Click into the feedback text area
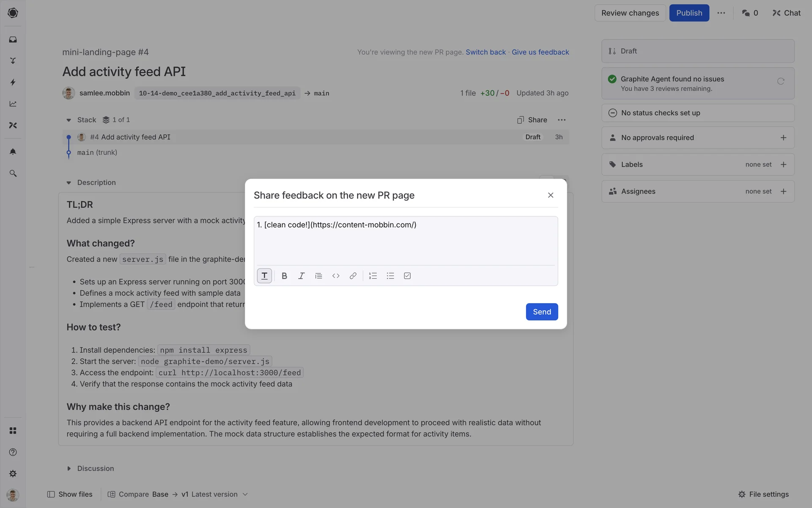Viewport: 812px width, 508px height. 405,241
